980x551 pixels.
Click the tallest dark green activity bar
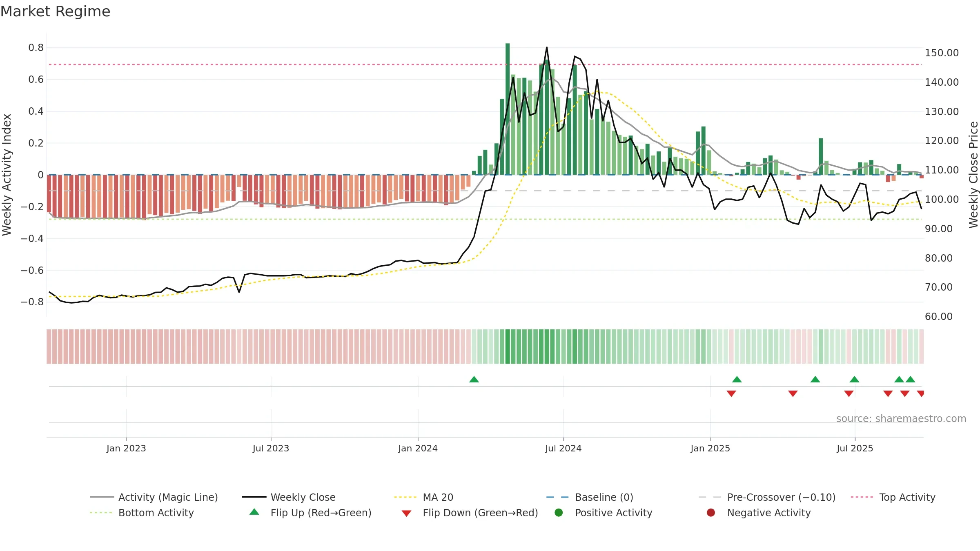(x=508, y=109)
